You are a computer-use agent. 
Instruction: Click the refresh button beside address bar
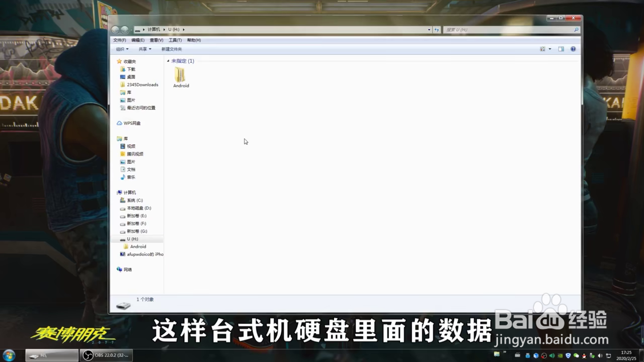point(437,30)
